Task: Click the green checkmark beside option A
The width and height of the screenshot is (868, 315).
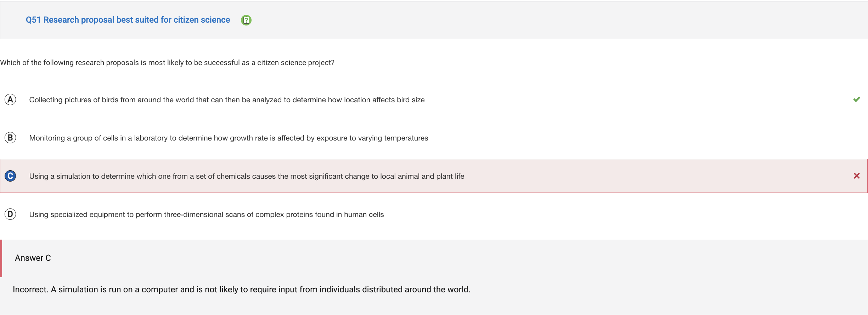Action: click(x=856, y=99)
